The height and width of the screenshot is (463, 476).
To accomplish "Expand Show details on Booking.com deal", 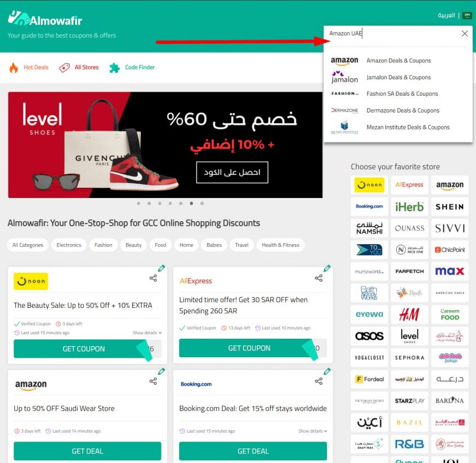I will [x=312, y=431].
